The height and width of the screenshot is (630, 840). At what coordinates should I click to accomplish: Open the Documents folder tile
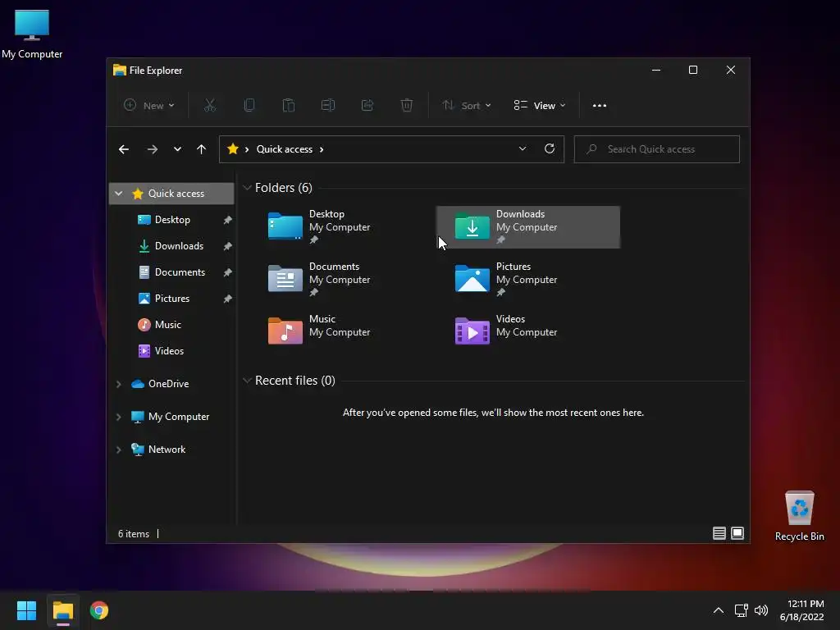pos(343,279)
